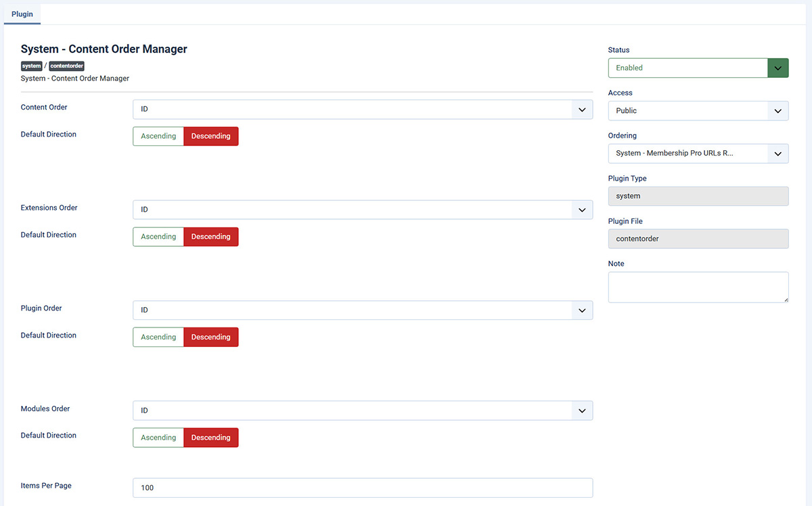Set Content Order direction to Ascending
812x506 pixels.
point(158,136)
